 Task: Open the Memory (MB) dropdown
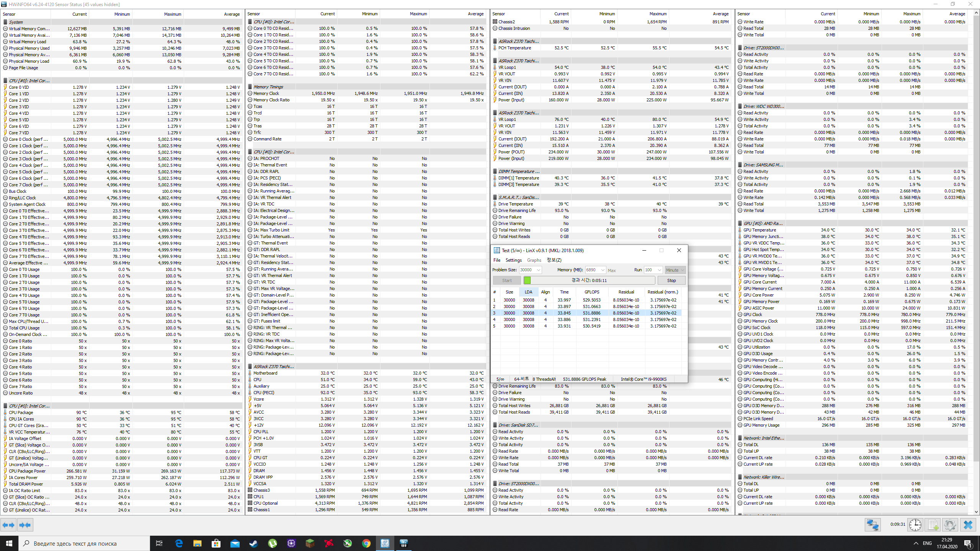click(603, 270)
